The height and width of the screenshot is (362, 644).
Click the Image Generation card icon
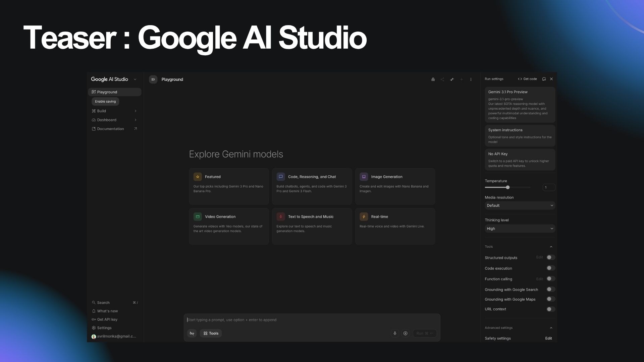coord(364,177)
